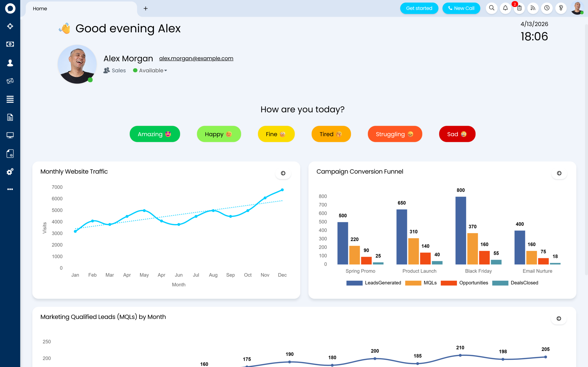Expand Monthly Website Traffic chart arrow
Image resolution: width=588 pixels, height=367 pixels.
(283, 173)
